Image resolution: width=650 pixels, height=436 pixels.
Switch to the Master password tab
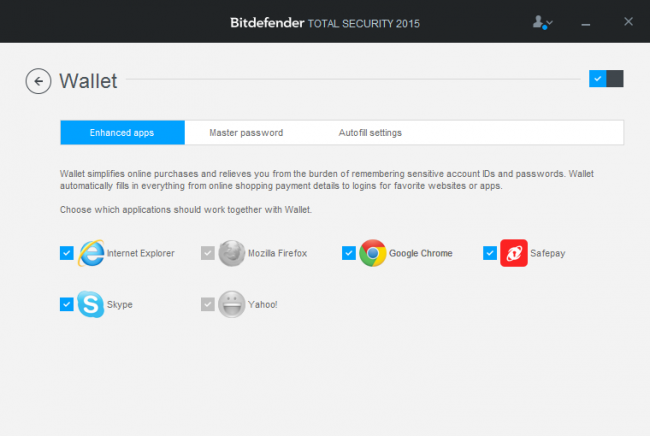[x=246, y=132]
